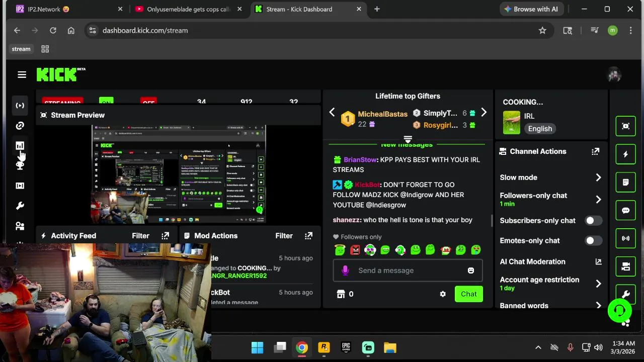This screenshot has height=362, width=644.
Task: Pop out the Activity Feed panel
Action: click(x=166, y=236)
